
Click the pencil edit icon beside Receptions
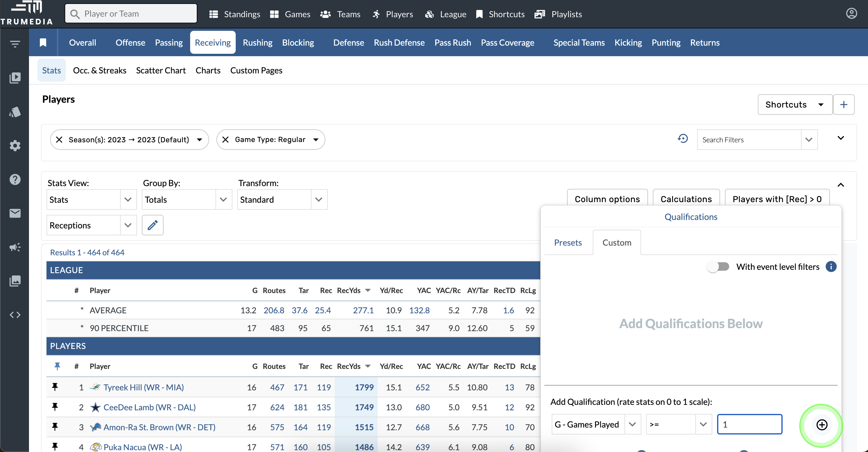[x=152, y=225]
